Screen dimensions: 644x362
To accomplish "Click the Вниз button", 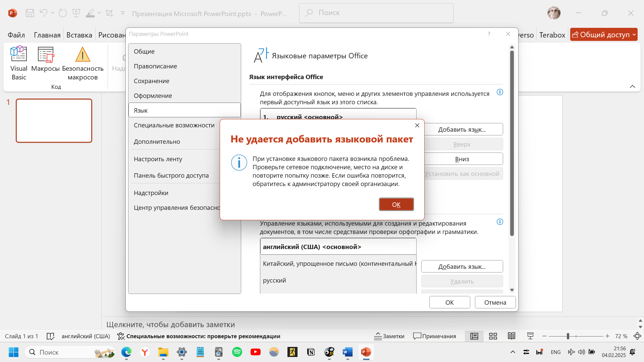I will click(462, 159).
